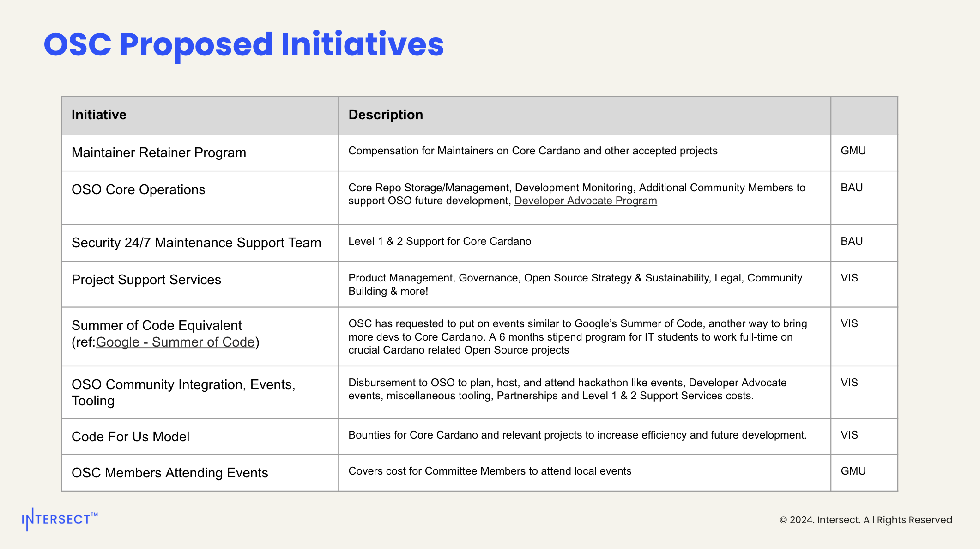This screenshot has width=980, height=549.
Task: Click the Level 1 & 2 Support description
Action: (439, 242)
